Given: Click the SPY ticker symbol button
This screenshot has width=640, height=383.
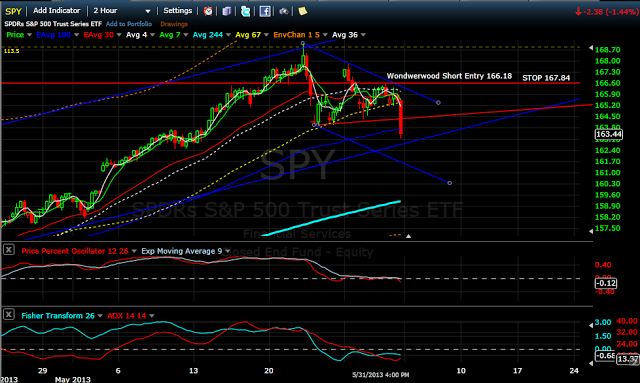Looking at the screenshot, I should [13, 11].
